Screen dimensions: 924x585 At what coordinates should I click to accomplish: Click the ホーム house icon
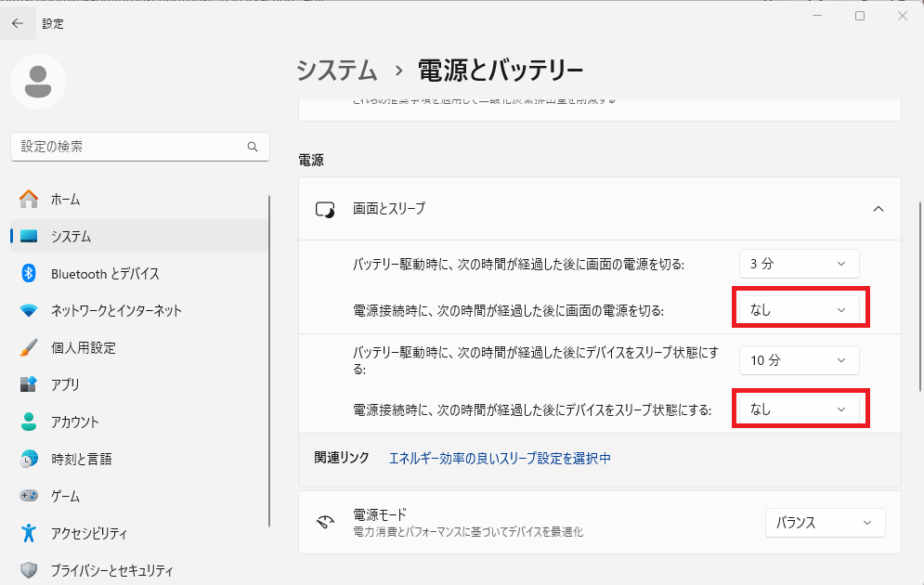coord(28,199)
